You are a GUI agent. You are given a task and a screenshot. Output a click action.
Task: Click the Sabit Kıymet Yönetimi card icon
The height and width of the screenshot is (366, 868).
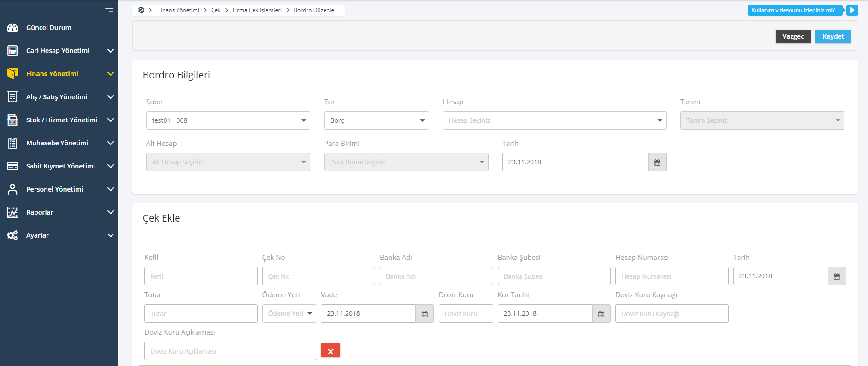point(12,166)
